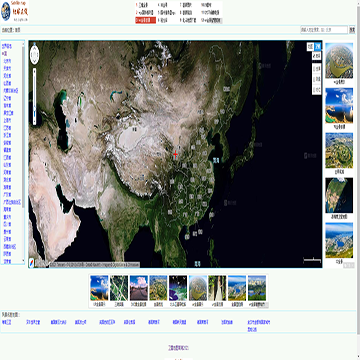Open the blue sky coast thumbnail on right
360x360 pixels.
(339, 106)
